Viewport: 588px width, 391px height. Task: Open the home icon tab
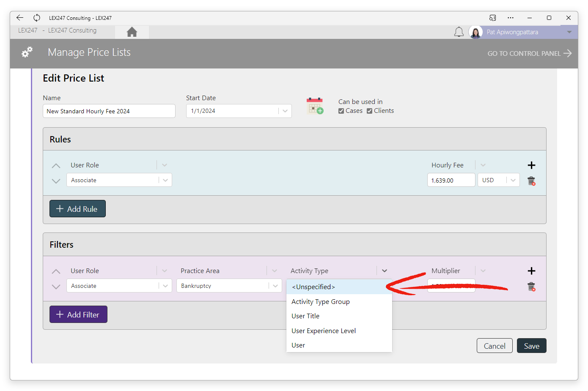pos(132,32)
